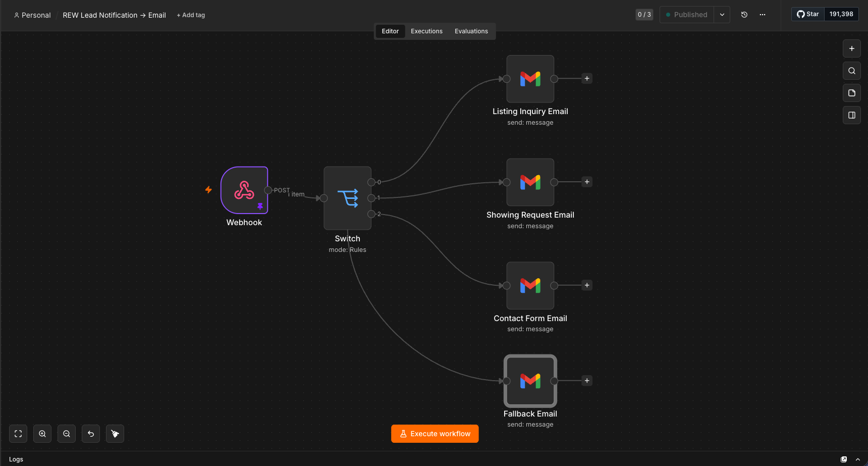Click the Switch output 1 connector

[x=371, y=198]
